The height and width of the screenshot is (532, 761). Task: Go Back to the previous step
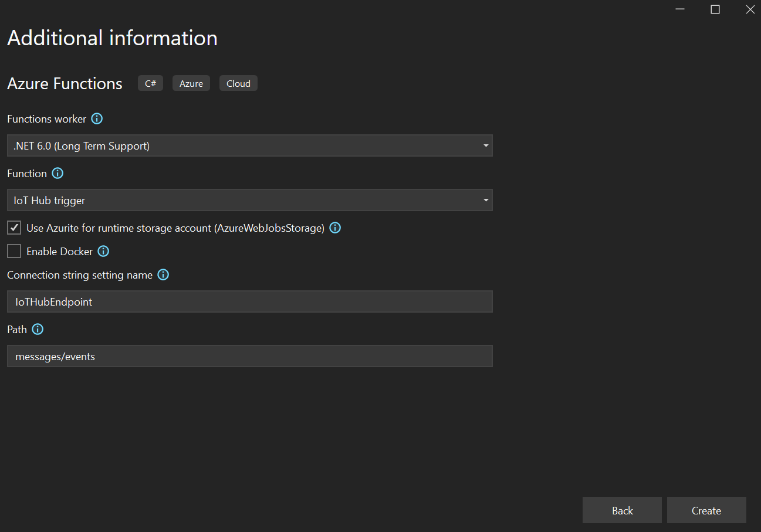[x=622, y=510]
